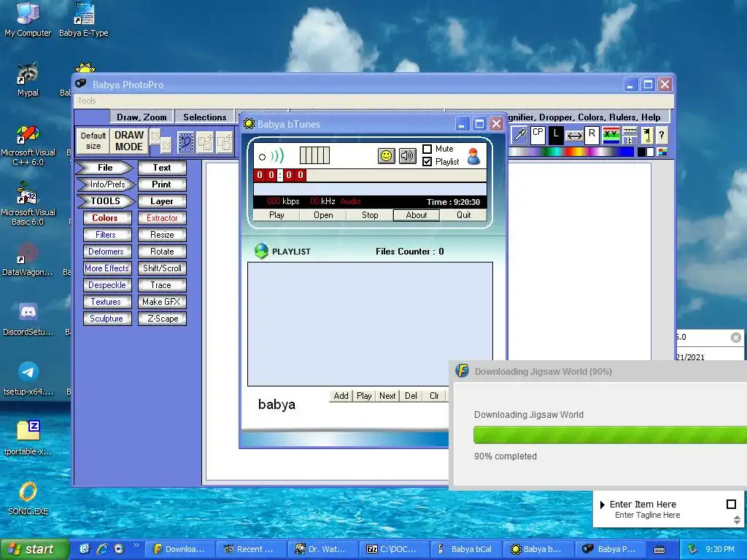
Task: Open More Effects button
Action: (x=107, y=268)
